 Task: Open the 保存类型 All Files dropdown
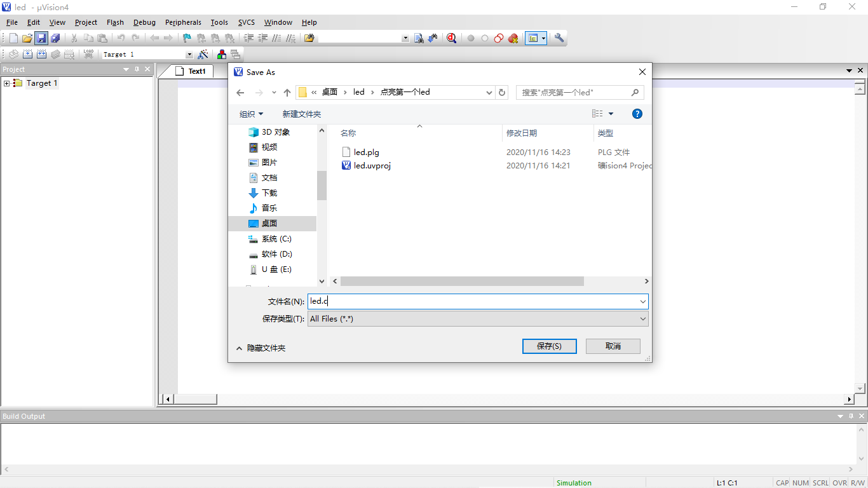[x=643, y=319]
